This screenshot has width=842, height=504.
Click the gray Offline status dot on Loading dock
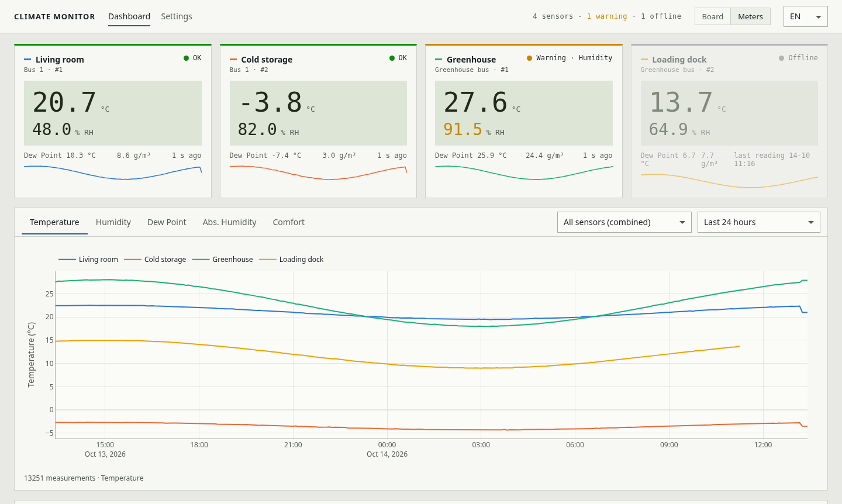tap(781, 58)
